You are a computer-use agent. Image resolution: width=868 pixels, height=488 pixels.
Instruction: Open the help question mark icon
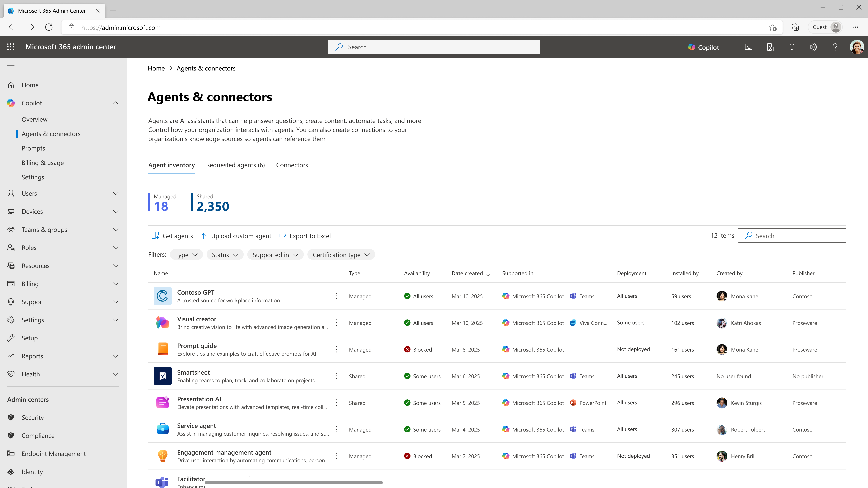click(835, 47)
